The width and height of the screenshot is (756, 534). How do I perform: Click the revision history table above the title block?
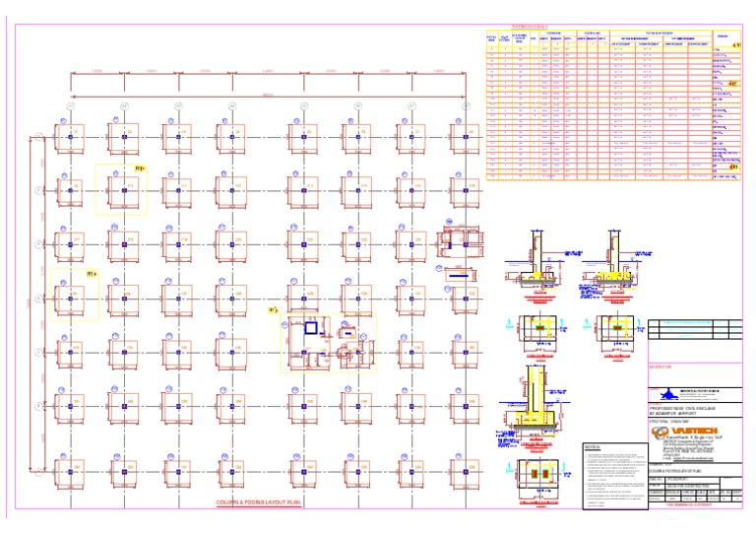pos(695,329)
